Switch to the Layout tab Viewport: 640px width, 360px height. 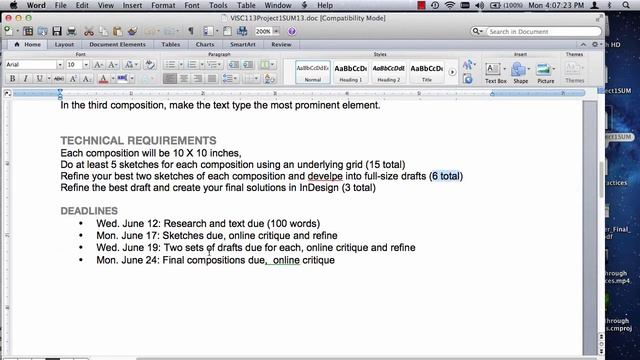[x=64, y=44]
